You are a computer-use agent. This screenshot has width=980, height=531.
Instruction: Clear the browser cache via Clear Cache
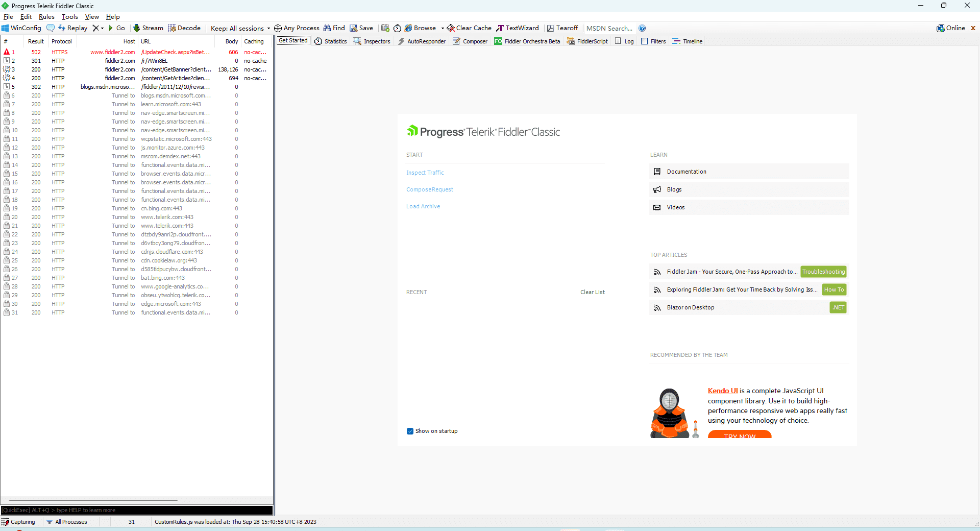(x=469, y=28)
